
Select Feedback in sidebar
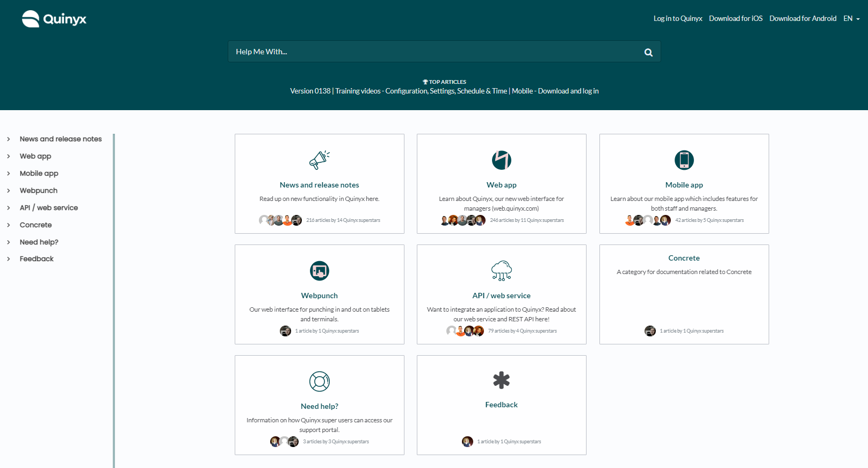pos(37,259)
